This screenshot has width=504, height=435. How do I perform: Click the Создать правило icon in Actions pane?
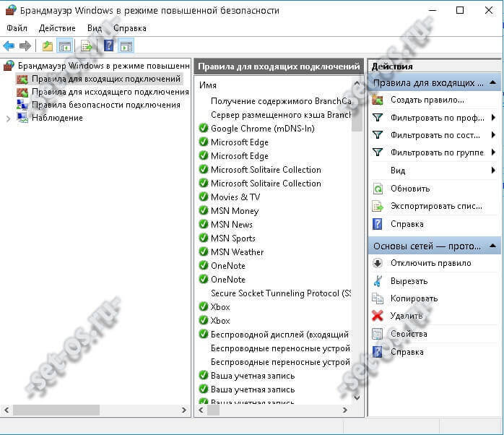(378, 100)
